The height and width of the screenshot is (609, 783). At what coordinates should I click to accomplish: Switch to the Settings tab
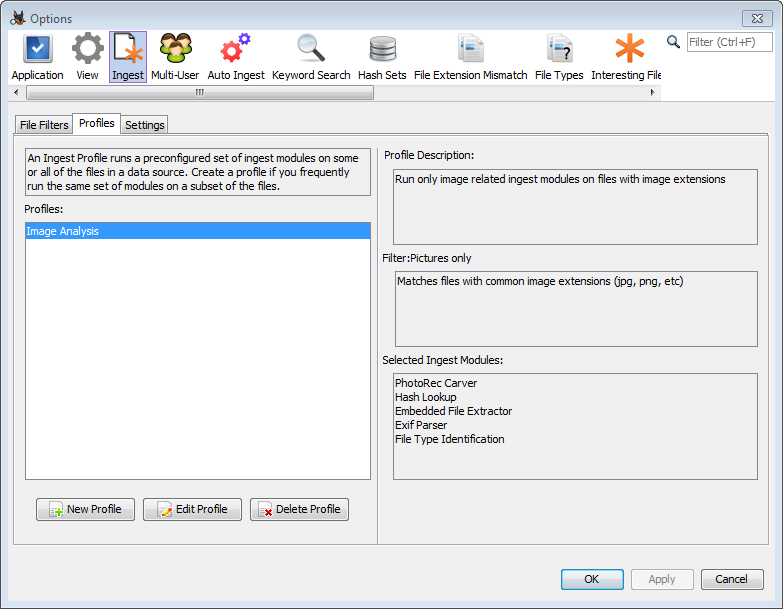coord(145,125)
